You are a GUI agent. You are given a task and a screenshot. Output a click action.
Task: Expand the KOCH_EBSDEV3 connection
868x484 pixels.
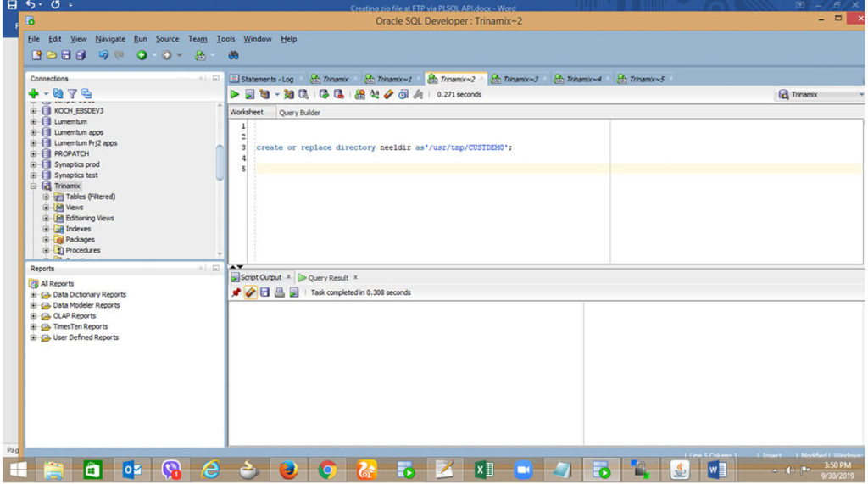33,111
